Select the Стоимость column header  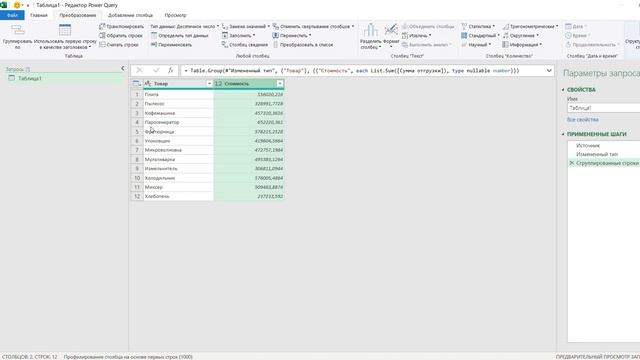click(x=249, y=84)
